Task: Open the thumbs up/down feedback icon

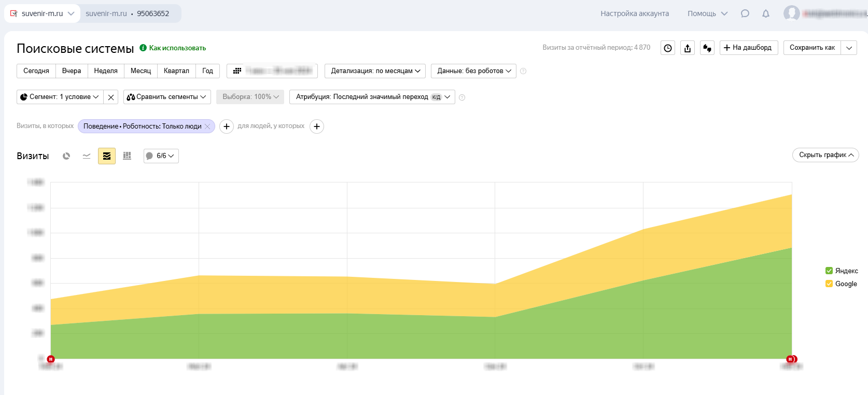Action: pos(707,48)
